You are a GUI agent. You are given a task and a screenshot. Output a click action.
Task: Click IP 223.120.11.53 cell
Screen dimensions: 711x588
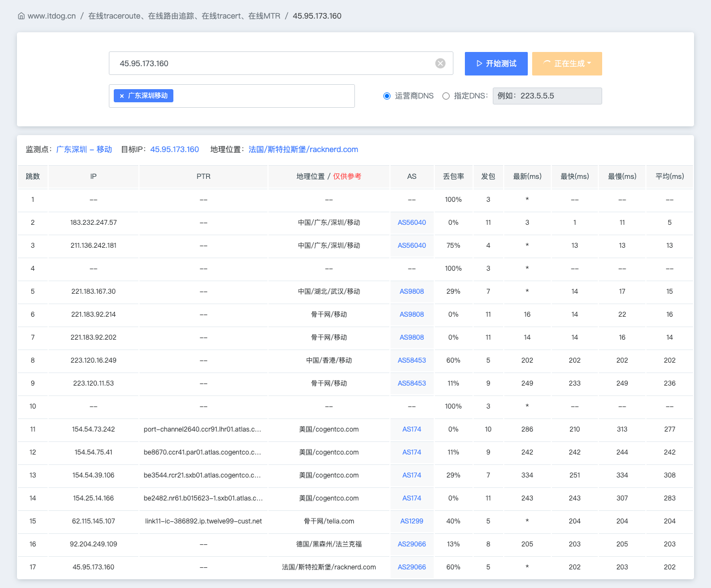point(94,383)
